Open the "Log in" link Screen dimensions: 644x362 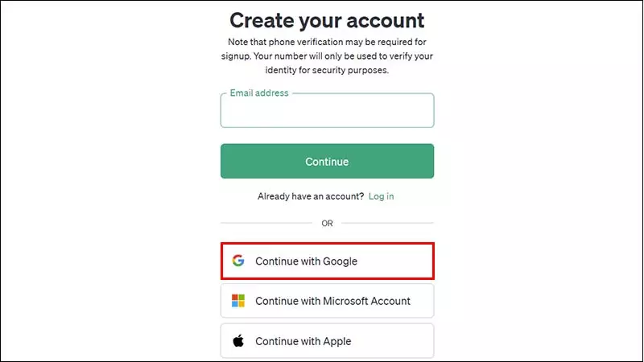coord(381,196)
